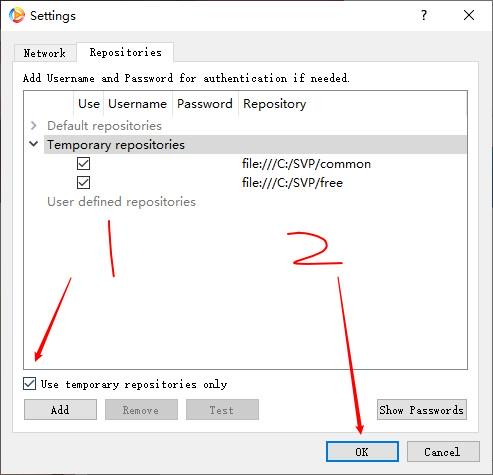
Task: Click the Username column header
Action: [138, 104]
